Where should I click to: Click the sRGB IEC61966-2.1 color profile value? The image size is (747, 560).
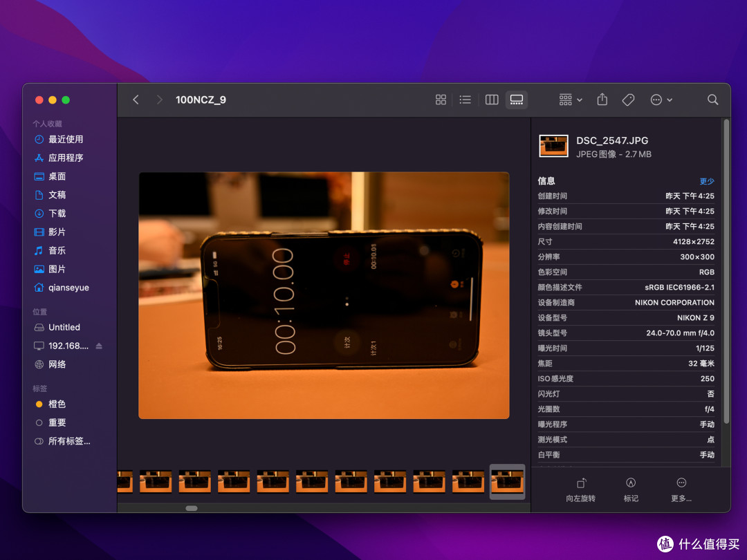click(679, 287)
